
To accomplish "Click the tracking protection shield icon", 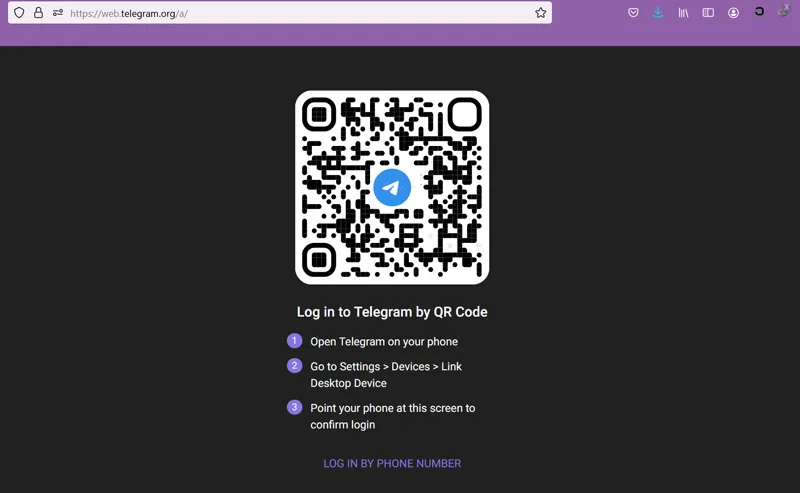I will point(19,13).
